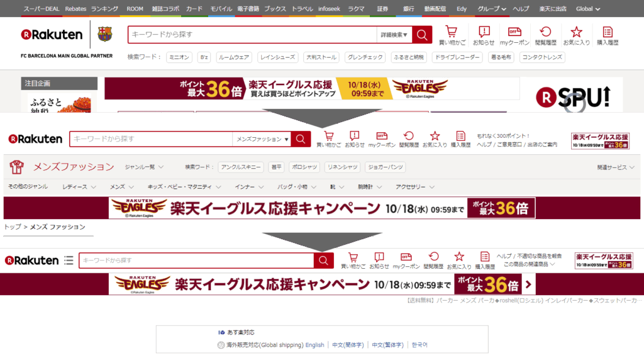Click the メンズファッション shirt icon
This screenshot has height=360, width=644.
click(x=16, y=167)
